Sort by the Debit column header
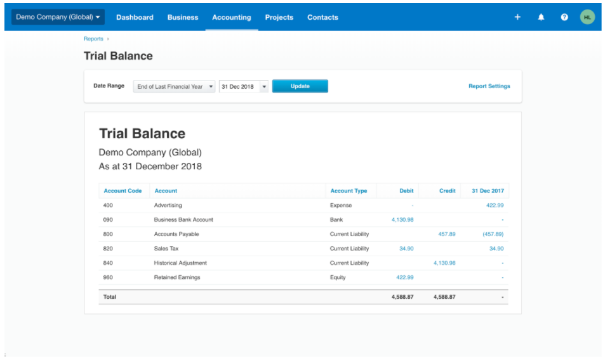 coord(406,191)
